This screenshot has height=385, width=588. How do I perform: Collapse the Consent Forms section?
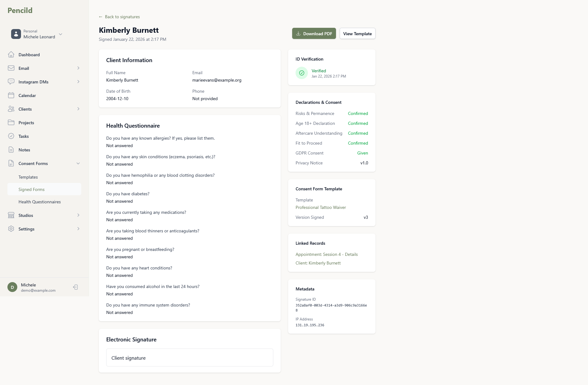tap(78, 163)
